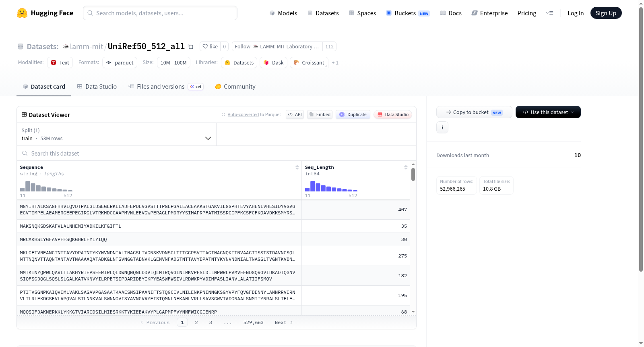Expand the +1 more libraries list
Image resolution: width=644 pixels, height=347 pixels.
pyautogui.click(x=335, y=63)
